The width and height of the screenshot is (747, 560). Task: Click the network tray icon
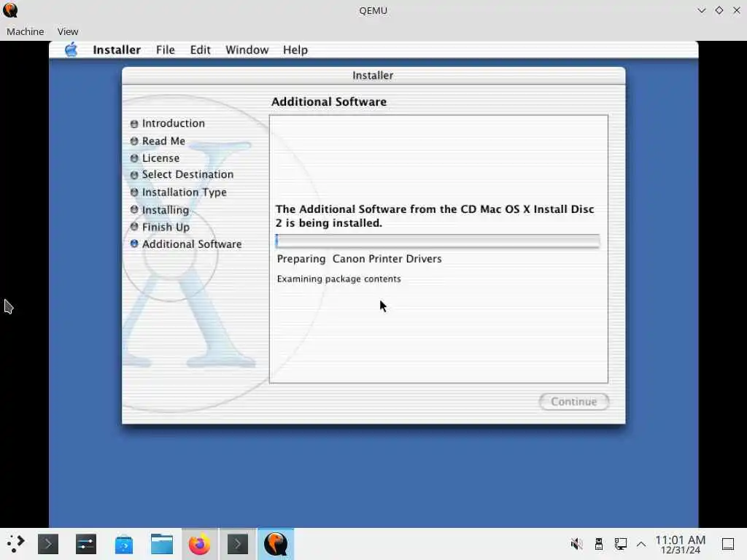pos(620,544)
